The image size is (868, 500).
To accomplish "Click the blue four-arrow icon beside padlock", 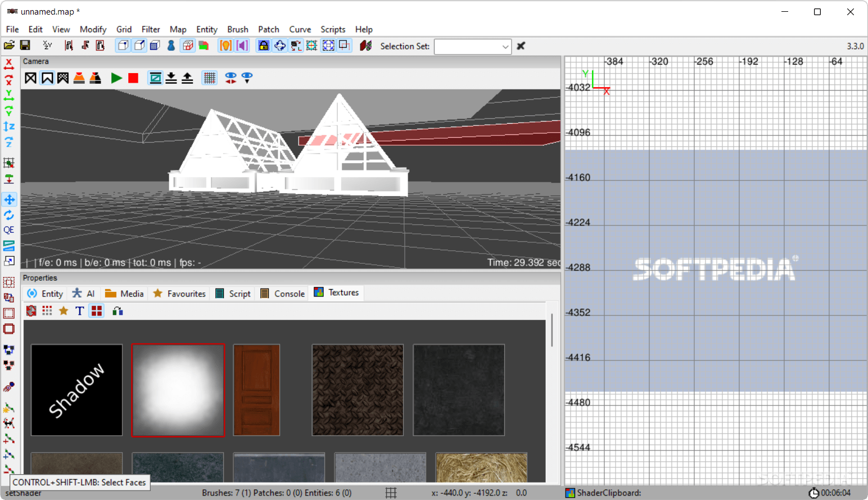I will tap(279, 46).
